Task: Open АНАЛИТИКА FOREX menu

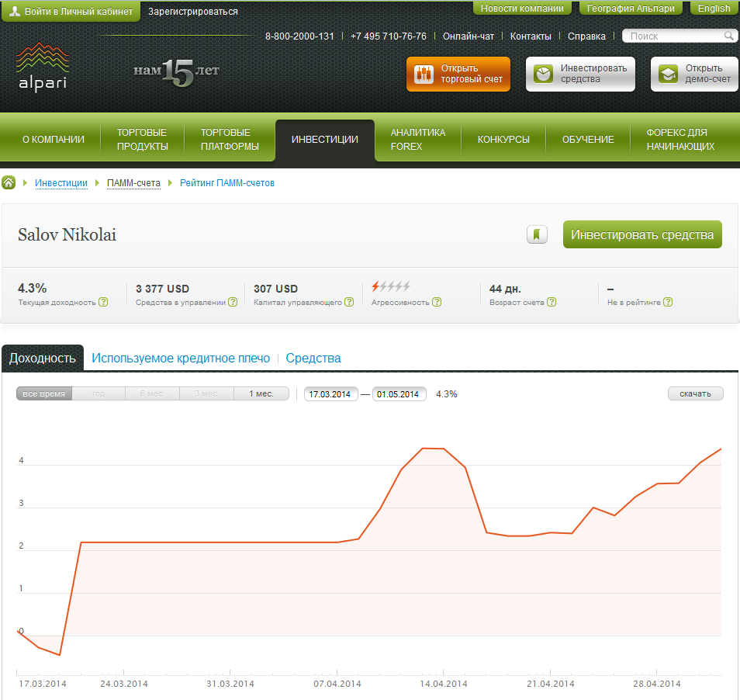Action: (x=417, y=139)
